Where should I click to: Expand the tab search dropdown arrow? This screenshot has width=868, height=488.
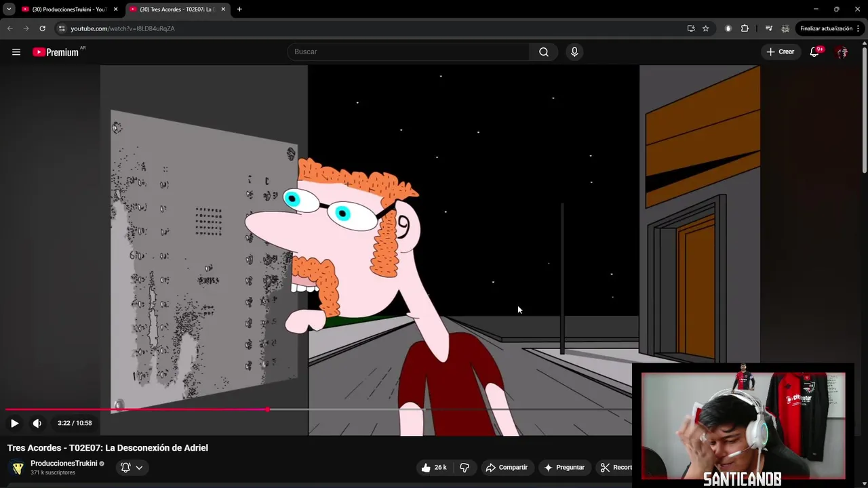coord(8,9)
